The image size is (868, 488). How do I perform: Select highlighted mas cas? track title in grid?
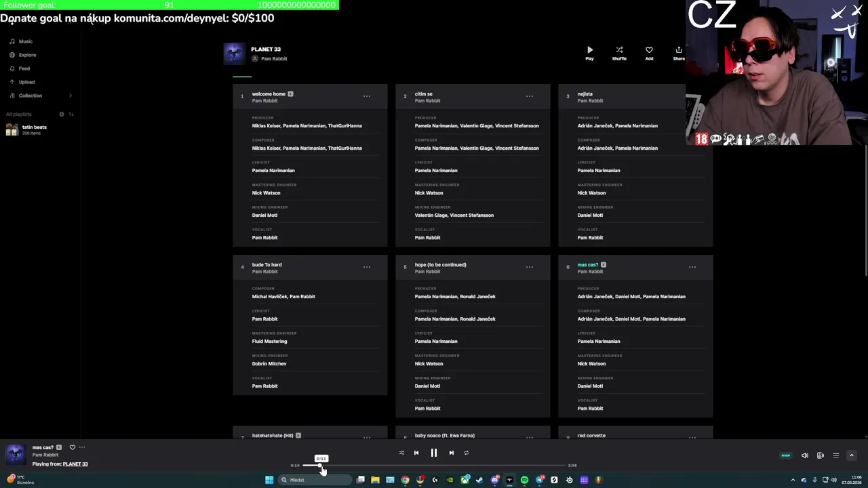tap(588, 265)
